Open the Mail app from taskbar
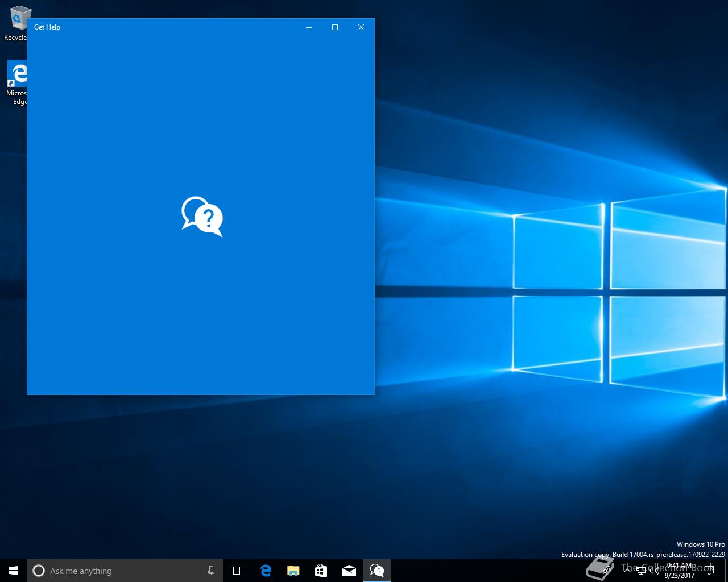 click(x=349, y=571)
